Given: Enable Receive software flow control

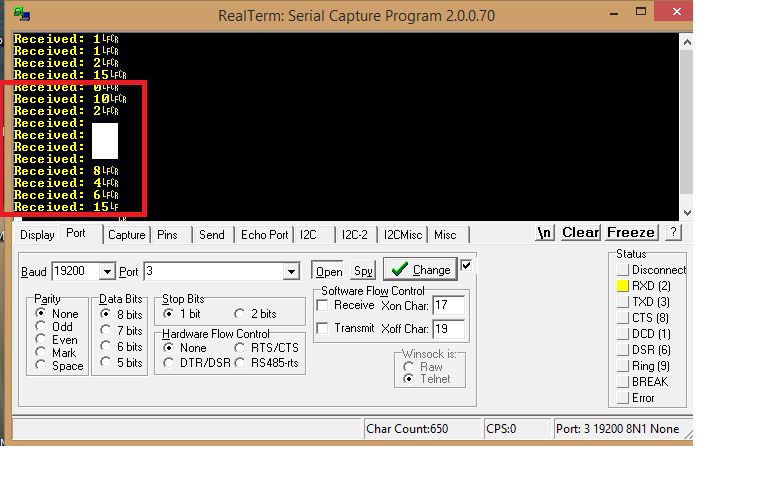Looking at the screenshot, I should point(322,305).
